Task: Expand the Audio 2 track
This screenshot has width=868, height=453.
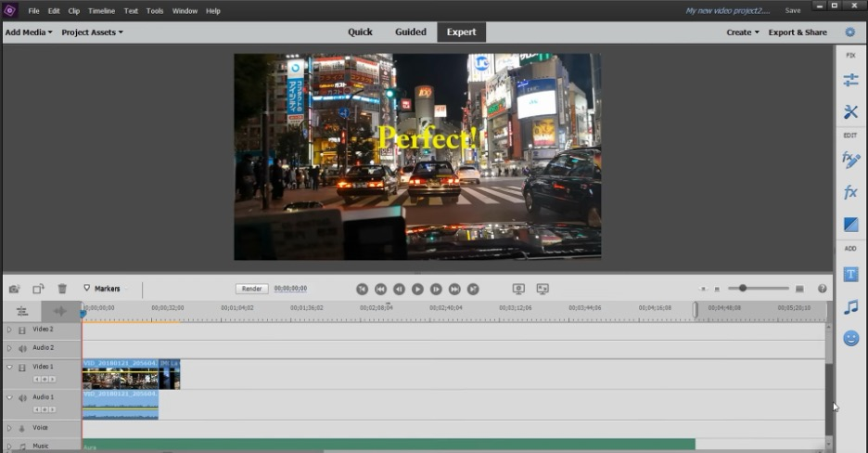Action: pyautogui.click(x=9, y=348)
